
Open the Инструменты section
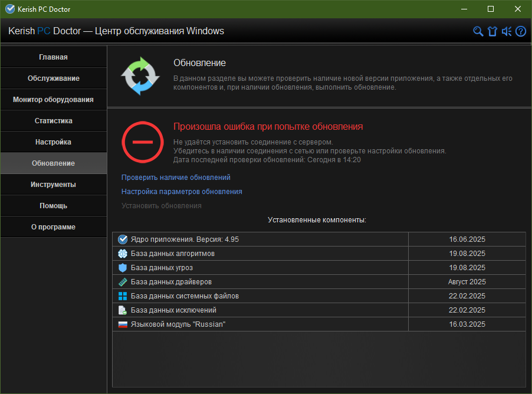click(53, 185)
